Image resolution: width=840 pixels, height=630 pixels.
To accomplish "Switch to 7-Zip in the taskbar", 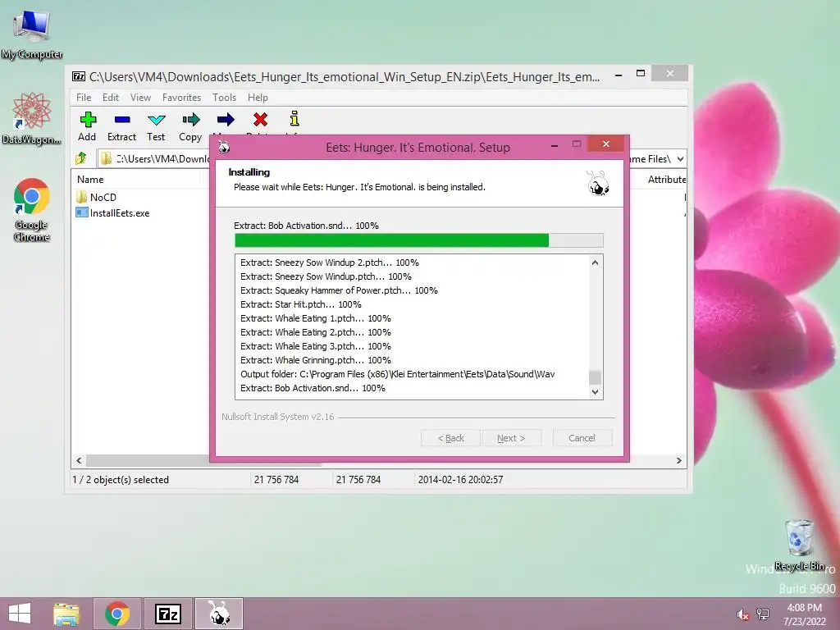I will tap(168, 614).
